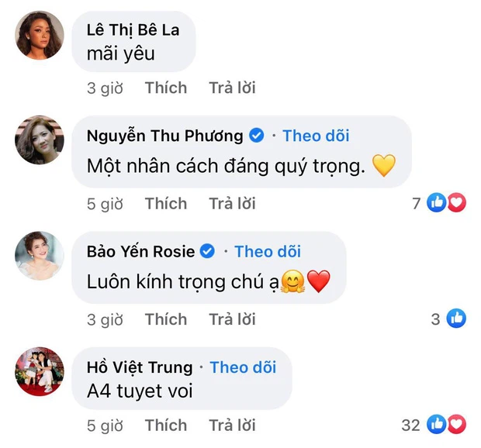Open Lê Thị Bê La's profile picture
Viewport: 481px width, 448px height.
click(40, 35)
